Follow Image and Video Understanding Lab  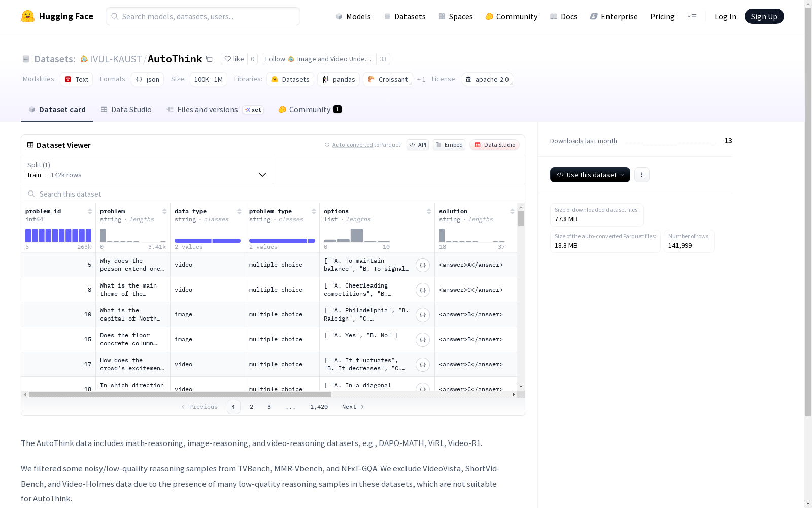[x=319, y=59]
